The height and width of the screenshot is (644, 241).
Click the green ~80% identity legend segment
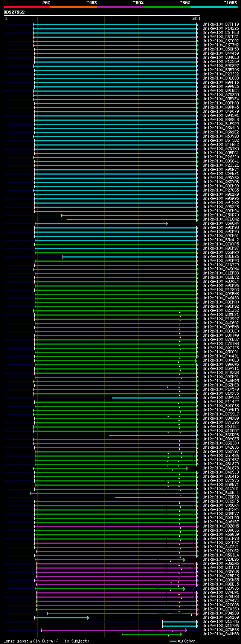[x=167, y=7]
